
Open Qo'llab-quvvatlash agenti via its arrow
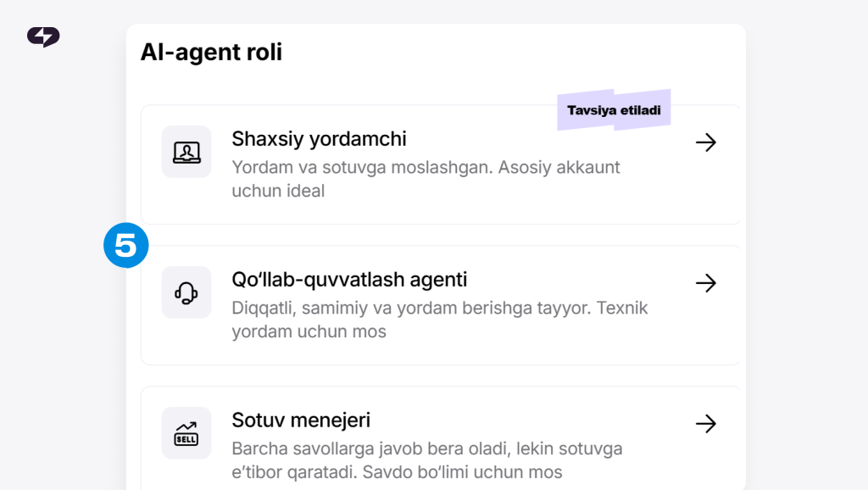706,283
